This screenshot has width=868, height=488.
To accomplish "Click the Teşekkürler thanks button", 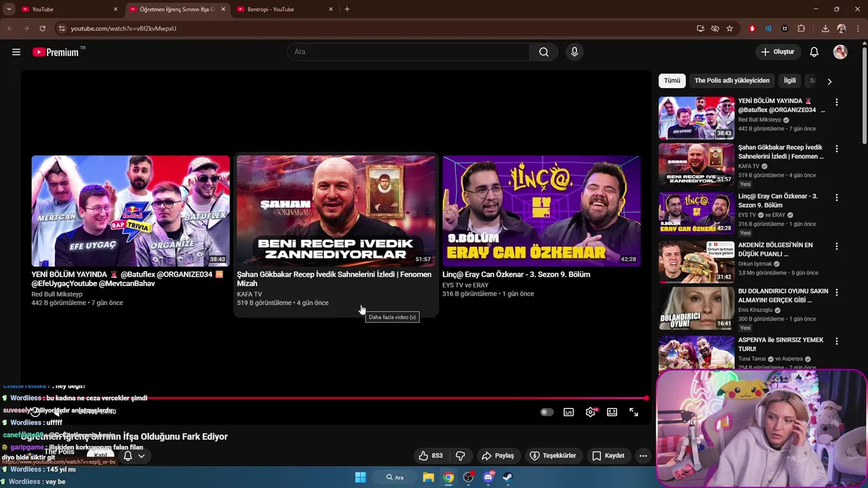I will click(553, 455).
